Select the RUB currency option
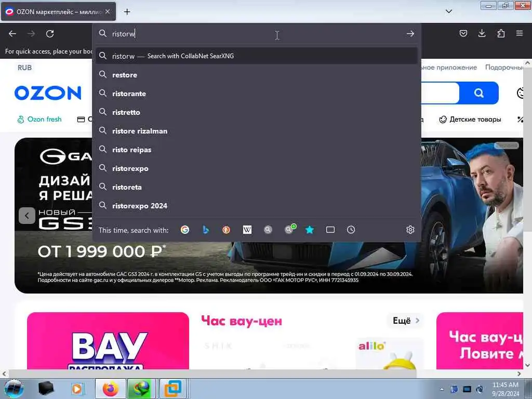 click(24, 68)
